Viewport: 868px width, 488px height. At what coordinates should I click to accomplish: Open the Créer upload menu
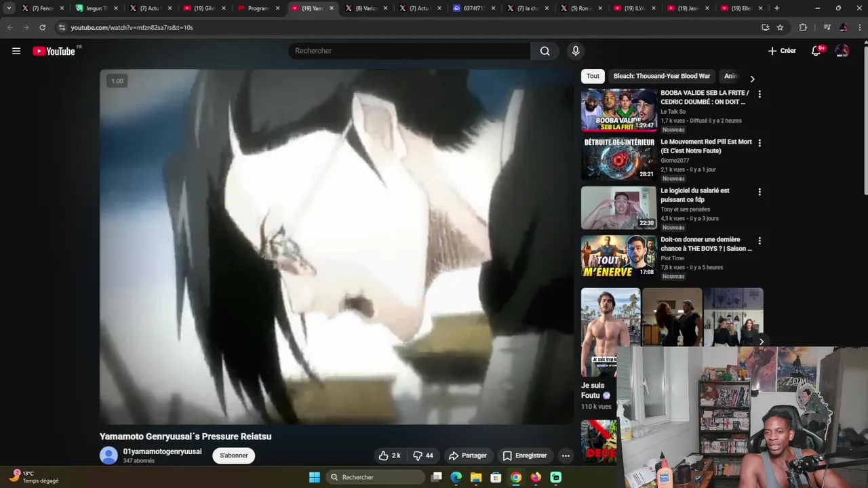[782, 51]
